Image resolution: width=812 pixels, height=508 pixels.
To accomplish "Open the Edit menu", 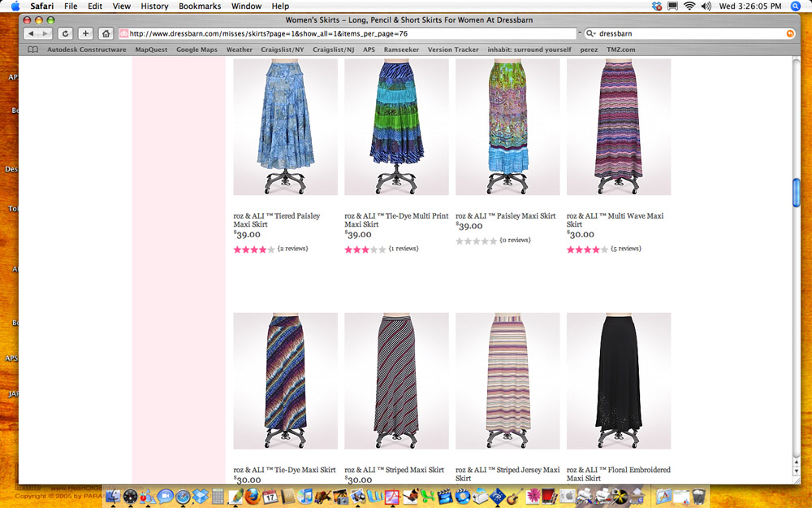I will 95,7.
